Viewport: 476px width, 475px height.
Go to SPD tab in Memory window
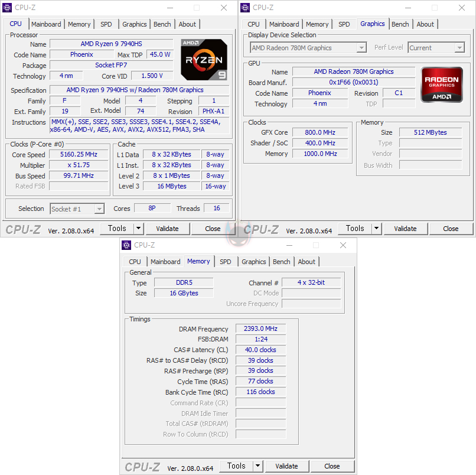[x=226, y=262]
